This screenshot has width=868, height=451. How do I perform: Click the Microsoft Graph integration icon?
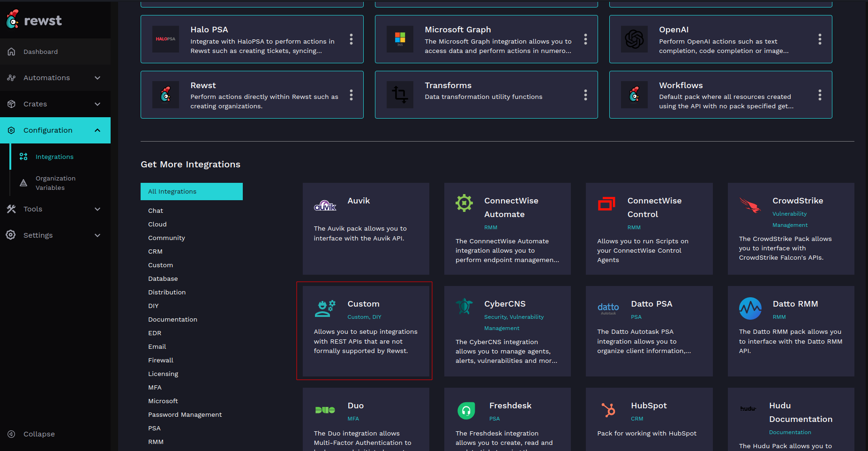pyautogui.click(x=400, y=39)
